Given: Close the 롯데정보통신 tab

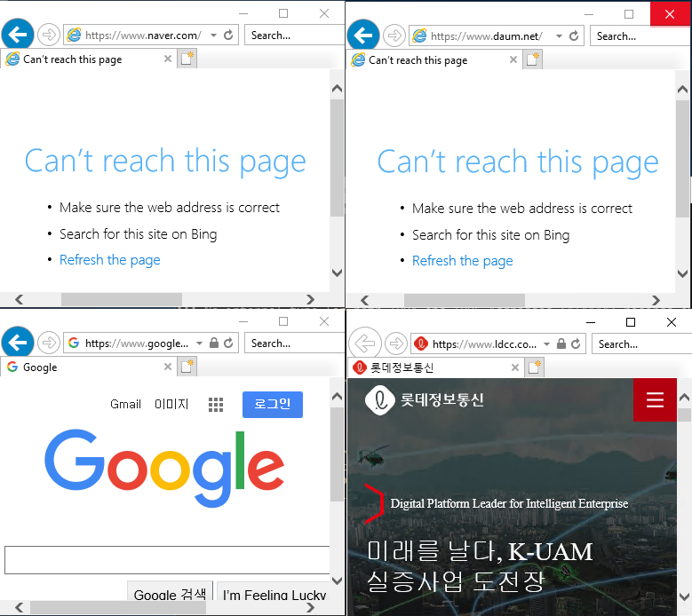Looking at the screenshot, I should 515,367.
